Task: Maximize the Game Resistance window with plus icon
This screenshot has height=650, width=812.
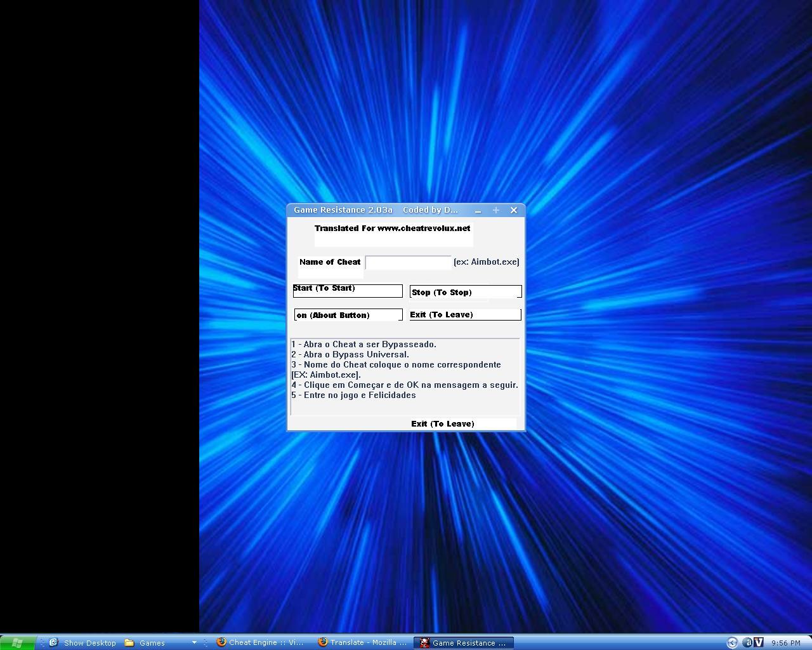Action: pyautogui.click(x=496, y=210)
